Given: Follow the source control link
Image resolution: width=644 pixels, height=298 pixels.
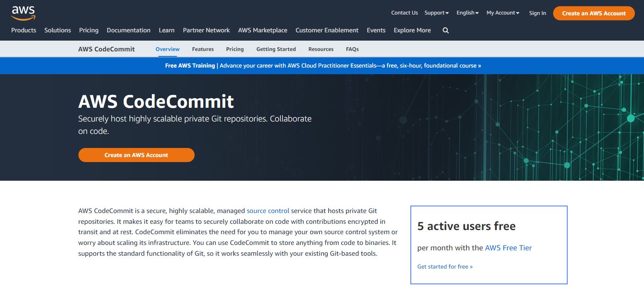Looking at the screenshot, I should tap(268, 211).
